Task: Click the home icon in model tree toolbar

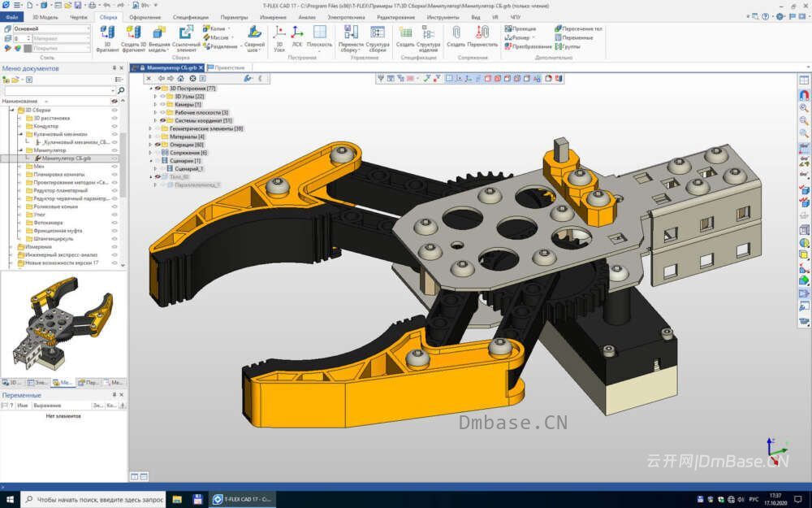Action: tap(181, 78)
